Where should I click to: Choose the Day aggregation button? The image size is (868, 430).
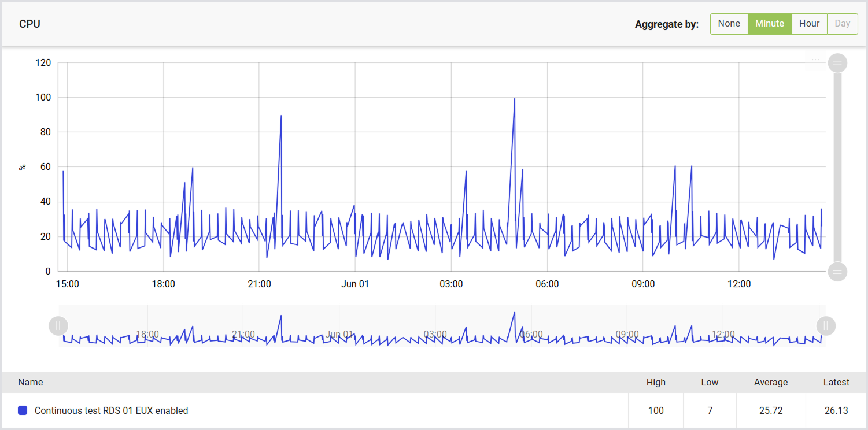[x=843, y=24]
